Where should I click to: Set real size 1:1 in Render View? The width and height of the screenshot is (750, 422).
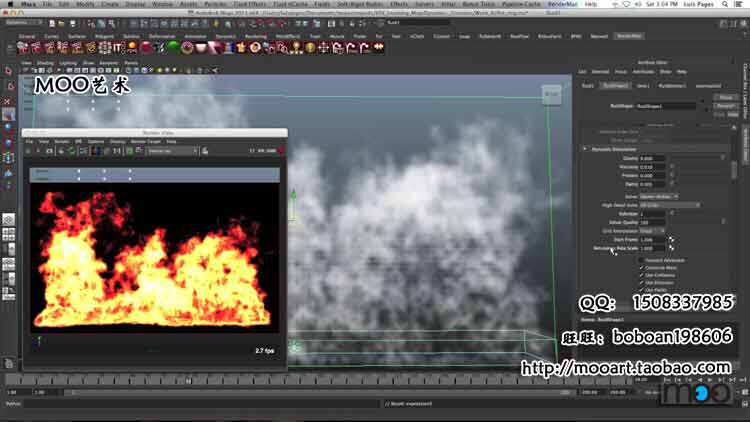(x=117, y=151)
